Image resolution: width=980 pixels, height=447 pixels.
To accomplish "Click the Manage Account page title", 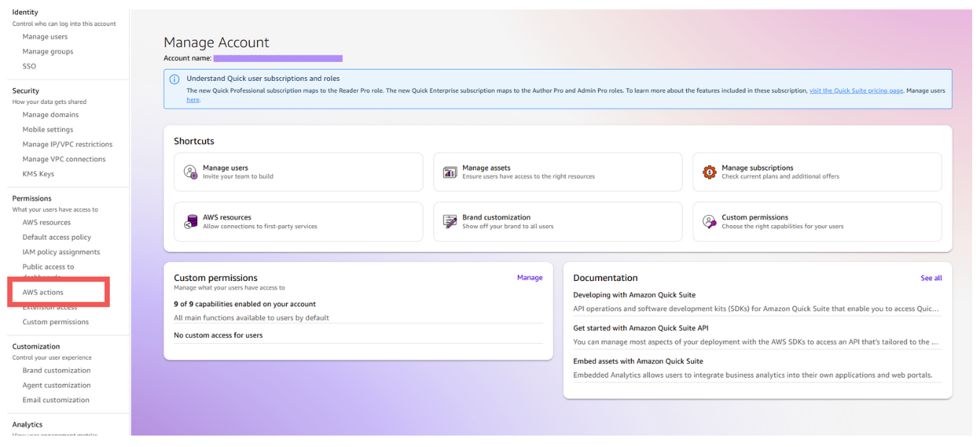I will point(217,43).
